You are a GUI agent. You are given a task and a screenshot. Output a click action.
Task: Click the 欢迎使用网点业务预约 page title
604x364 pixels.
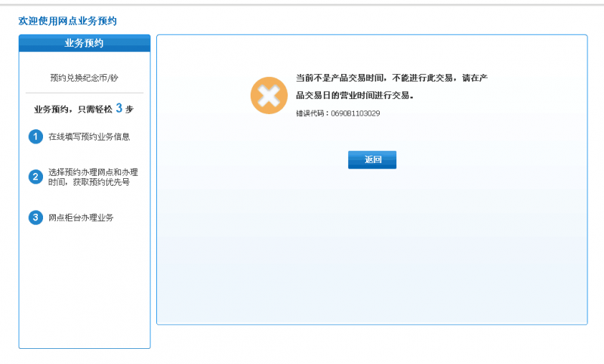[67, 21]
